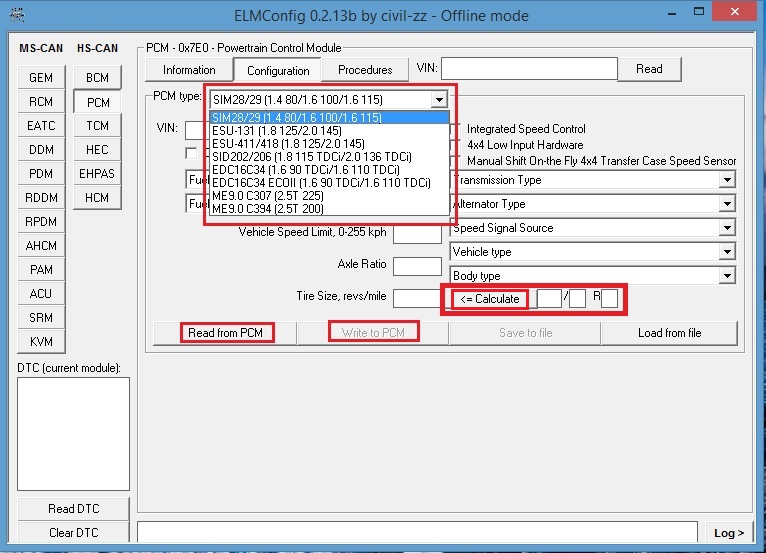The height and width of the screenshot is (553, 766).
Task: Click the Axle Ratio input field
Action: pyautogui.click(x=417, y=266)
